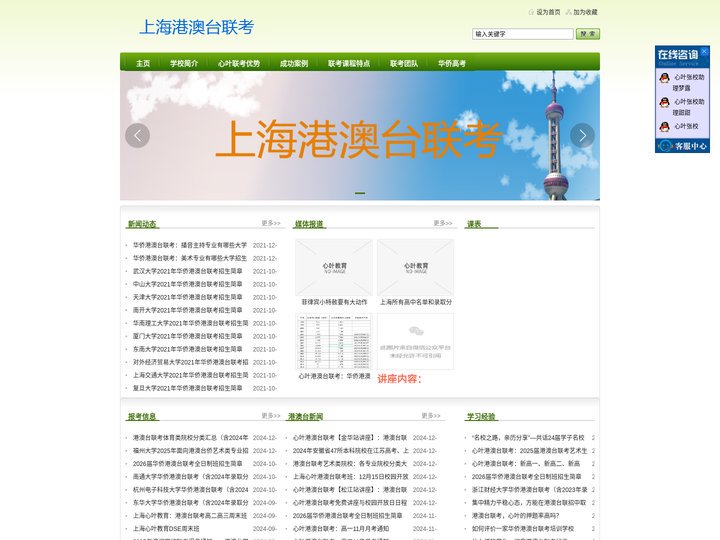The height and width of the screenshot is (540, 720).
Task: Open 2024年安徽省47所本科院校 entry
Action: (351, 451)
